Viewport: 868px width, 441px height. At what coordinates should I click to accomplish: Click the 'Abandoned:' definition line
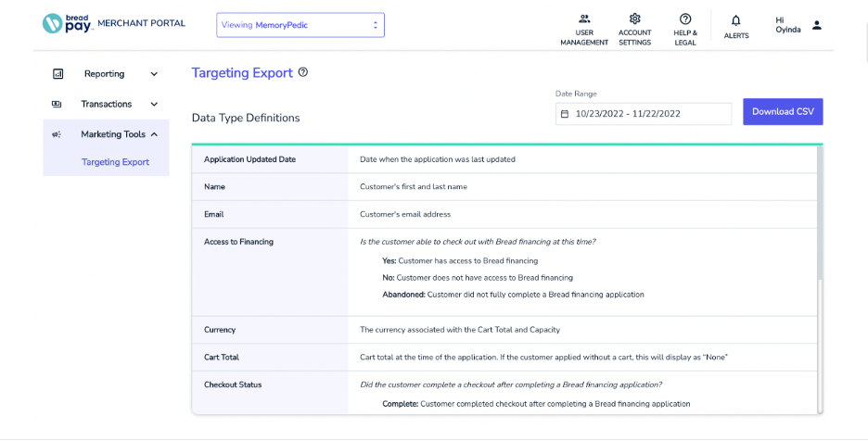[513, 295]
